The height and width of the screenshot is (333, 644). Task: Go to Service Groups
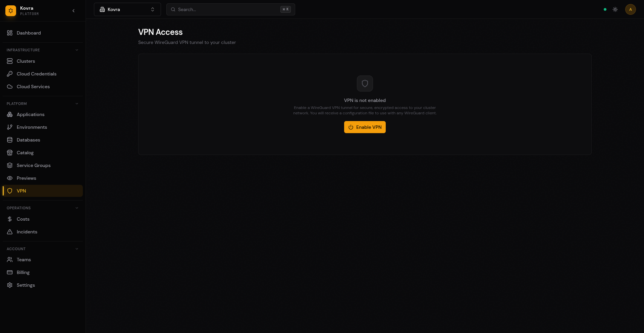(43, 165)
